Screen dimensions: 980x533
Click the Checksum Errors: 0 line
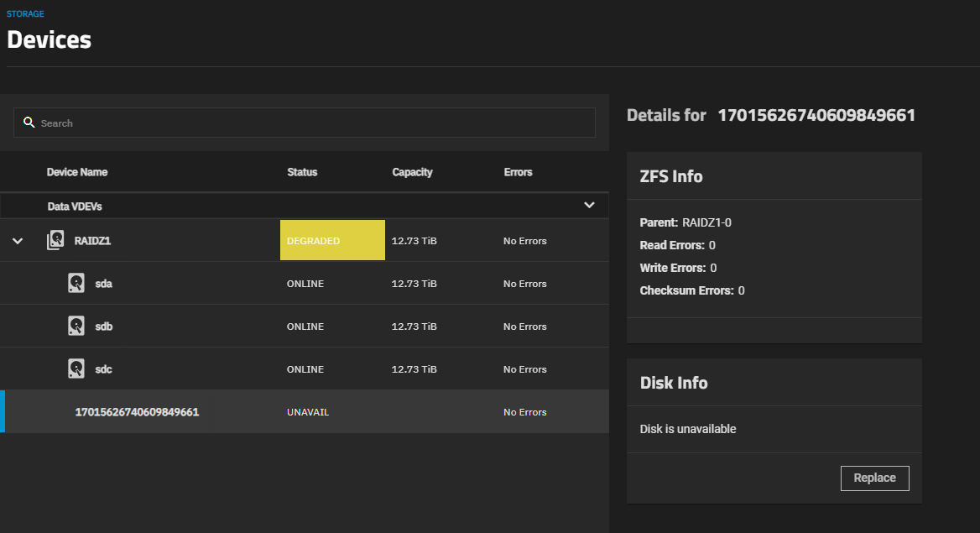pyautogui.click(x=692, y=290)
